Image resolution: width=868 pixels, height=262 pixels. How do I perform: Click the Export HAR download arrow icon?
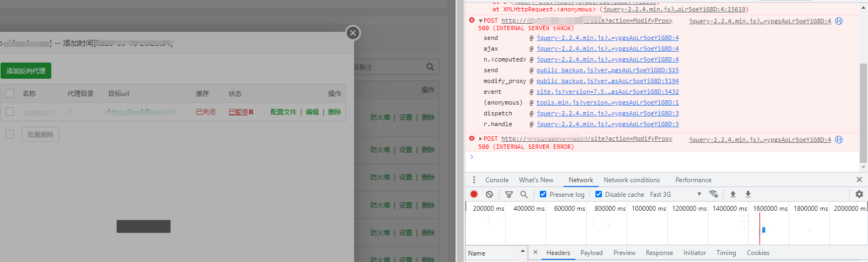[x=748, y=194]
